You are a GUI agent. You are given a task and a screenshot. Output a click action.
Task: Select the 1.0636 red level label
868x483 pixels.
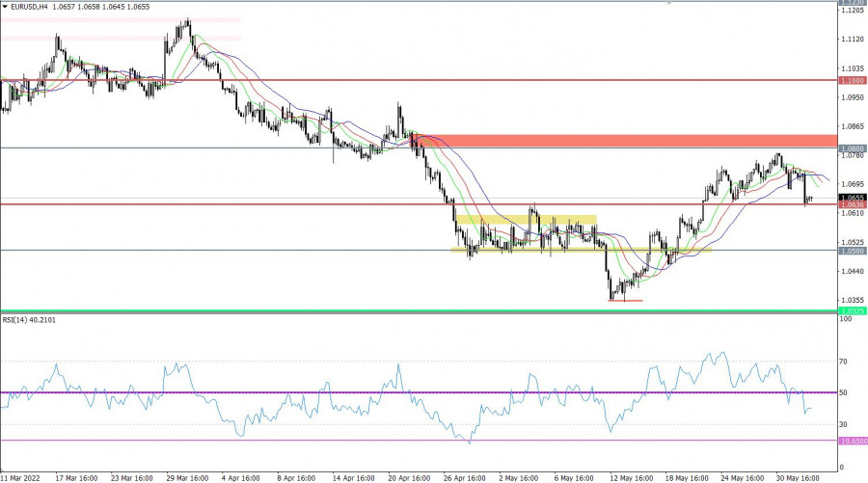(x=853, y=204)
